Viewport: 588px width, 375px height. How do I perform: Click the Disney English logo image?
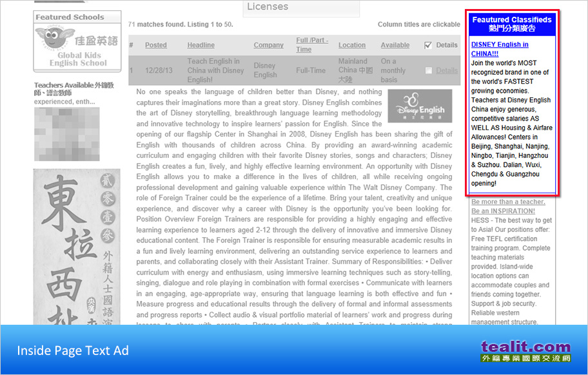(416, 106)
